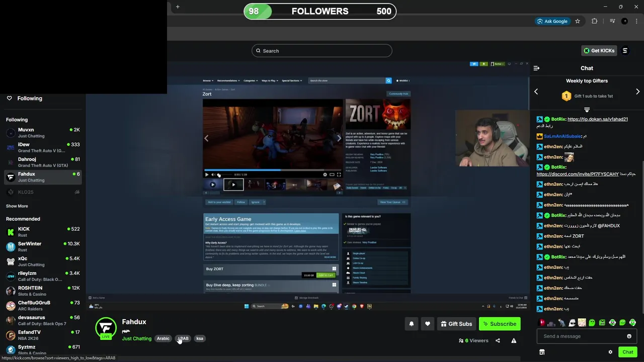Open the browser media controls icon
Screen dimensions: 644x362
(612, 21)
